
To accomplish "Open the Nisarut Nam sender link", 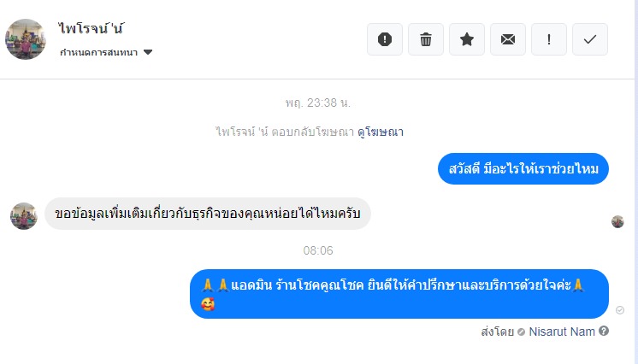I will [562, 332].
